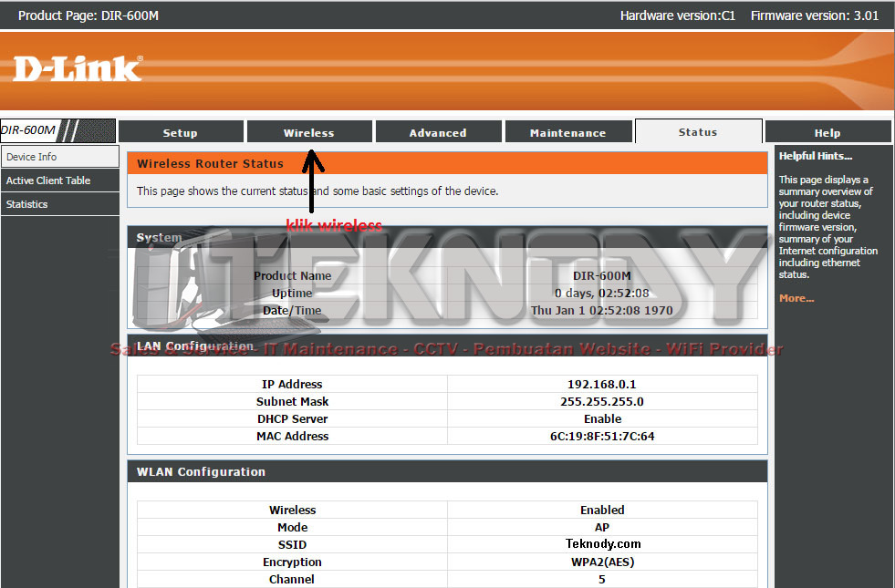Click the Firmware version: 3.01 text
The width and height of the screenshot is (895, 588).
click(x=815, y=15)
